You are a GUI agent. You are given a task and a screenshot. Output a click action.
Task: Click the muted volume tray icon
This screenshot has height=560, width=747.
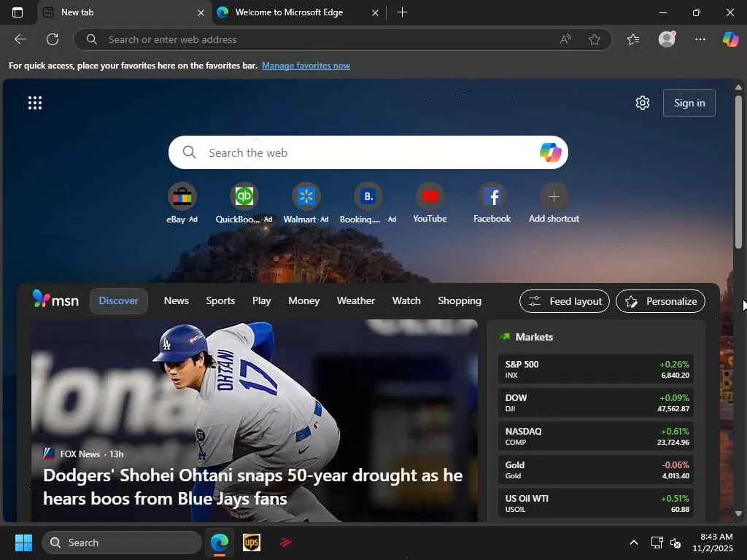coord(675,542)
